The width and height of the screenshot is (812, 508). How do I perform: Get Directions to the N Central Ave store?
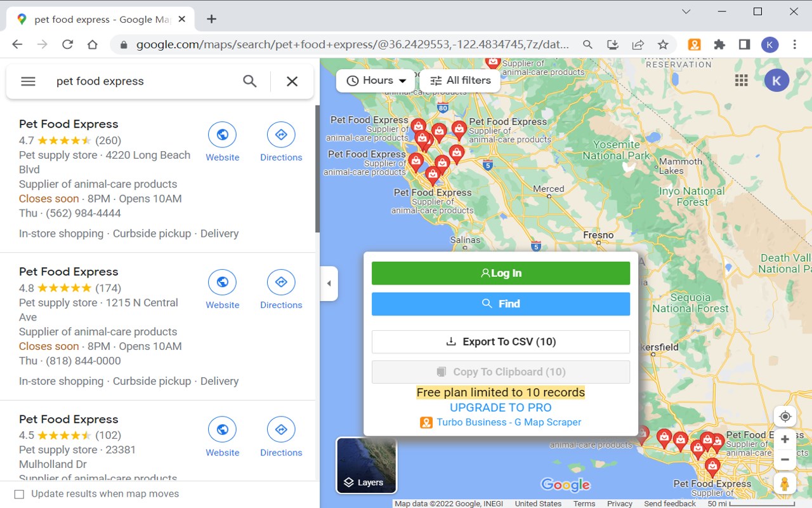point(281,290)
